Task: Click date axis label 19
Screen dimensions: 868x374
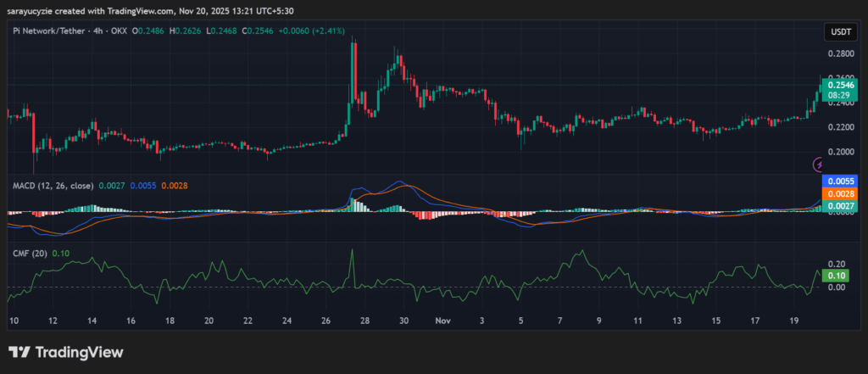Action: pyautogui.click(x=794, y=321)
